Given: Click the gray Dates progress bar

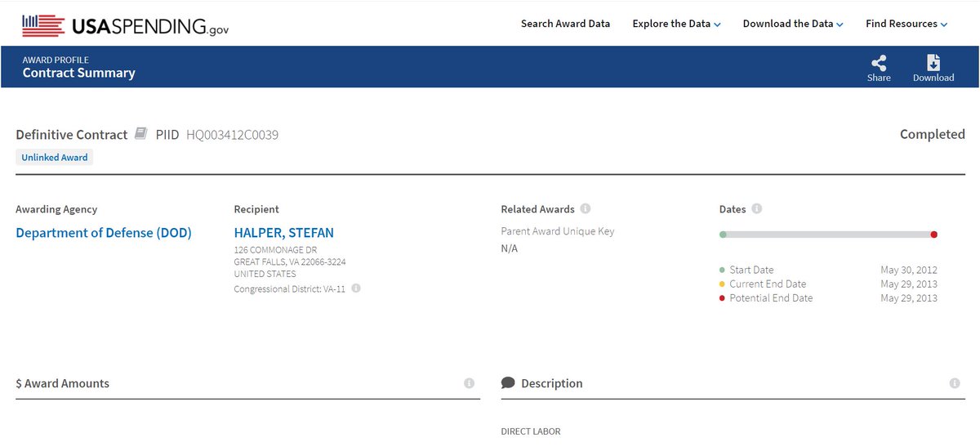Looking at the screenshot, I should (828, 235).
